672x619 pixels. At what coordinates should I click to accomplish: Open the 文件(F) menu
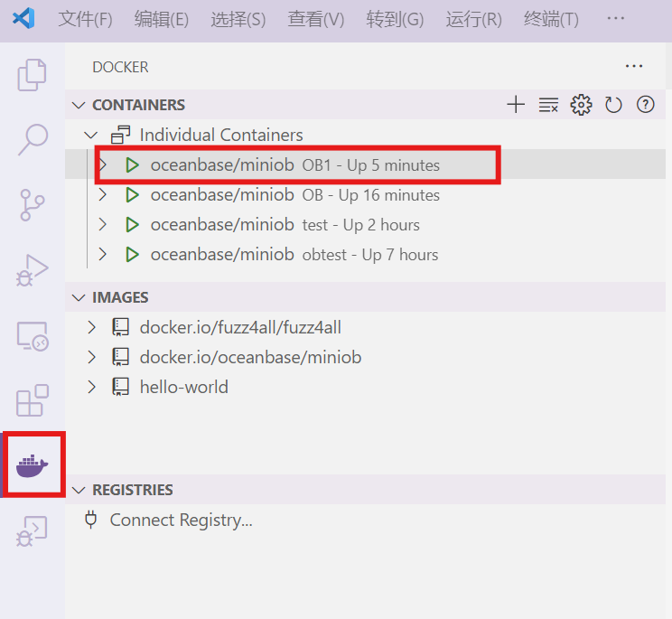coord(85,19)
